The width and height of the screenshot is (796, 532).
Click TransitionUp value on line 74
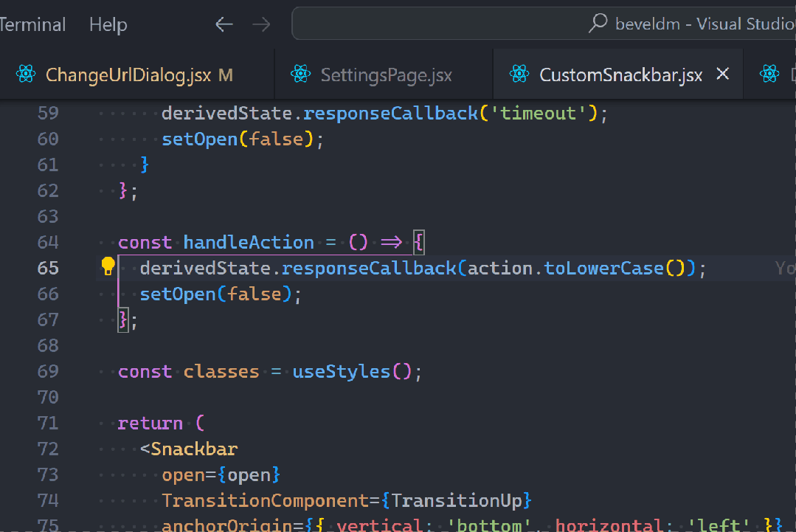457,500
